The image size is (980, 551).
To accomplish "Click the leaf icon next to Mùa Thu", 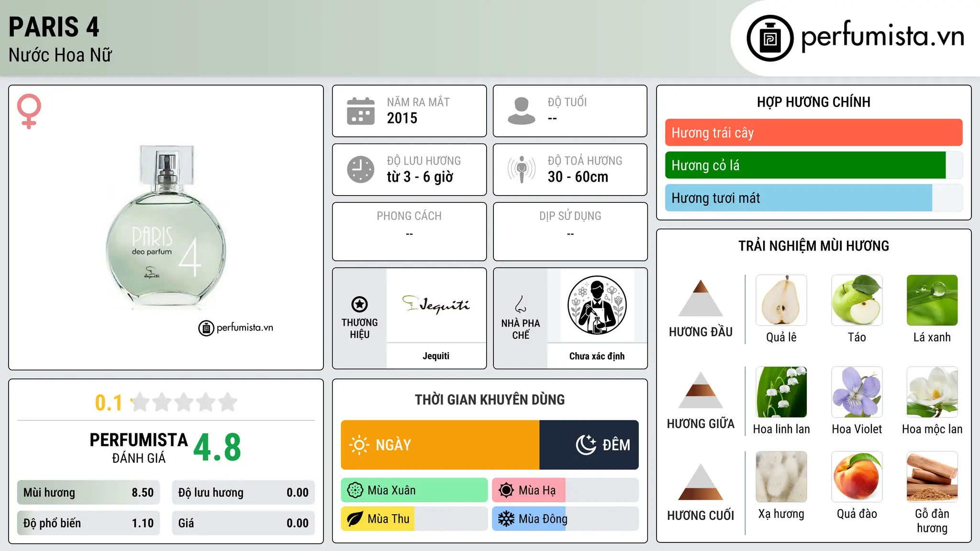I will (355, 519).
